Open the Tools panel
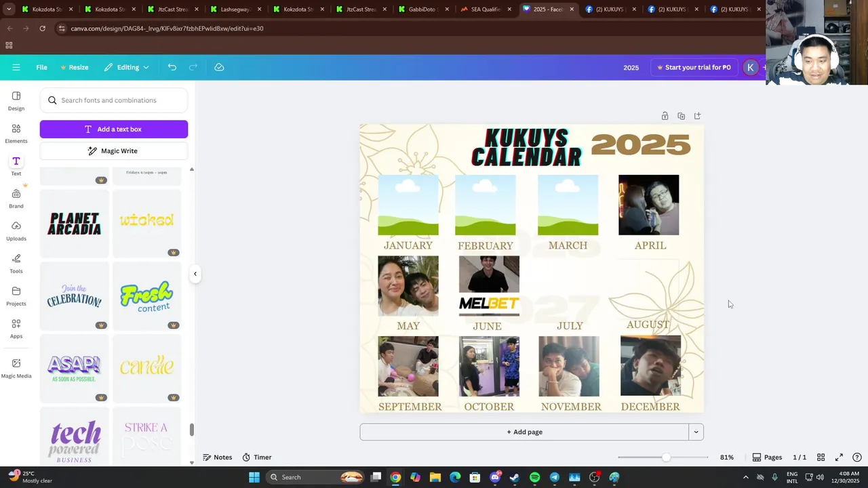868x488 pixels. (x=16, y=264)
